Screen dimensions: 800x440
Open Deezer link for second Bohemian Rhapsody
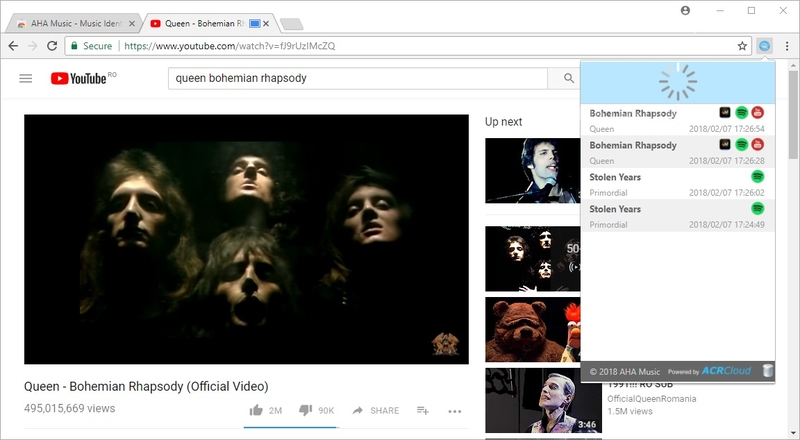[x=724, y=144]
